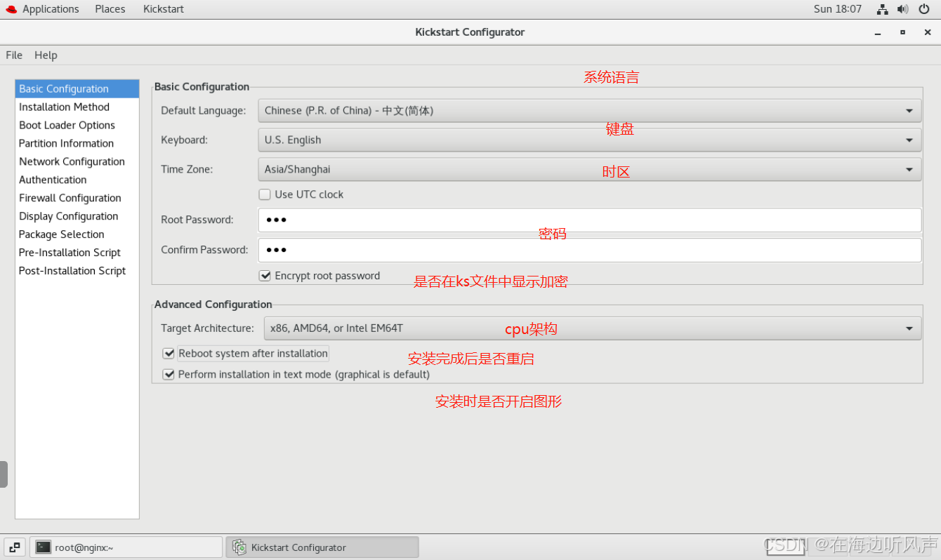Image resolution: width=941 pixels, height=560 pixels.
Task: Open the Kickstart app menu
Action: point(164,9)
